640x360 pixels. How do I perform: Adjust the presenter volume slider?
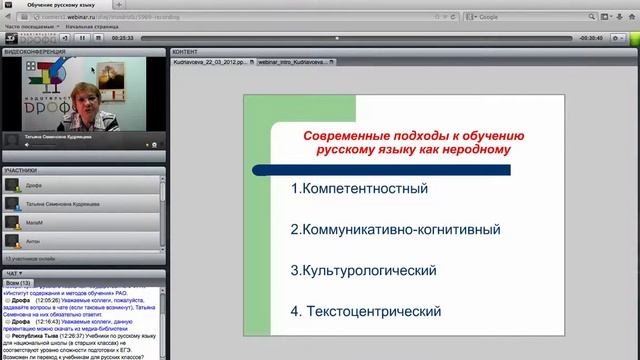coord(44,145)
